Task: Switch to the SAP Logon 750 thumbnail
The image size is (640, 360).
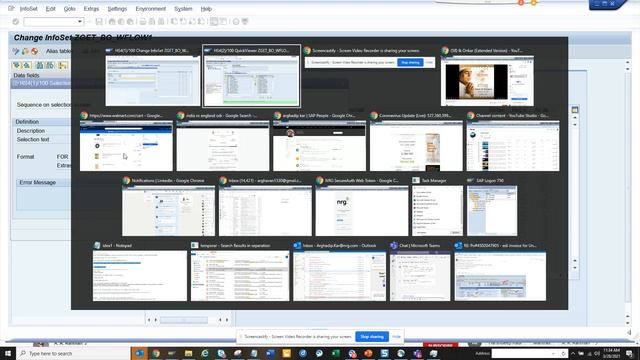Action: [x=492, y=207]
